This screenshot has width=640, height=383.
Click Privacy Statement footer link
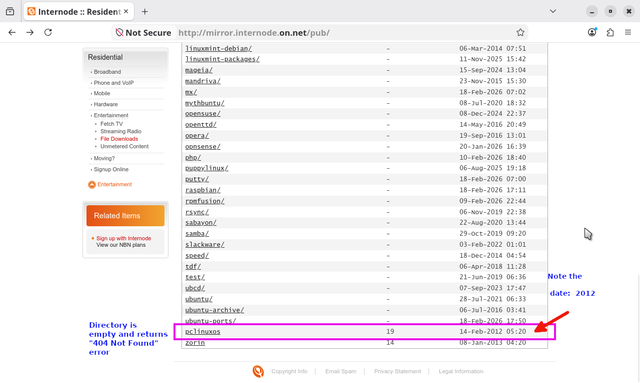(398, 372)
